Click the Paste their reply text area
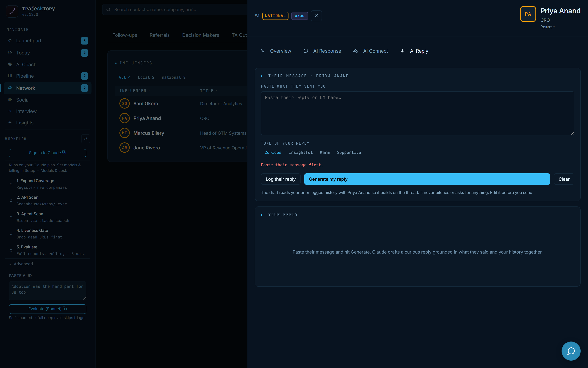 point(417,113)
